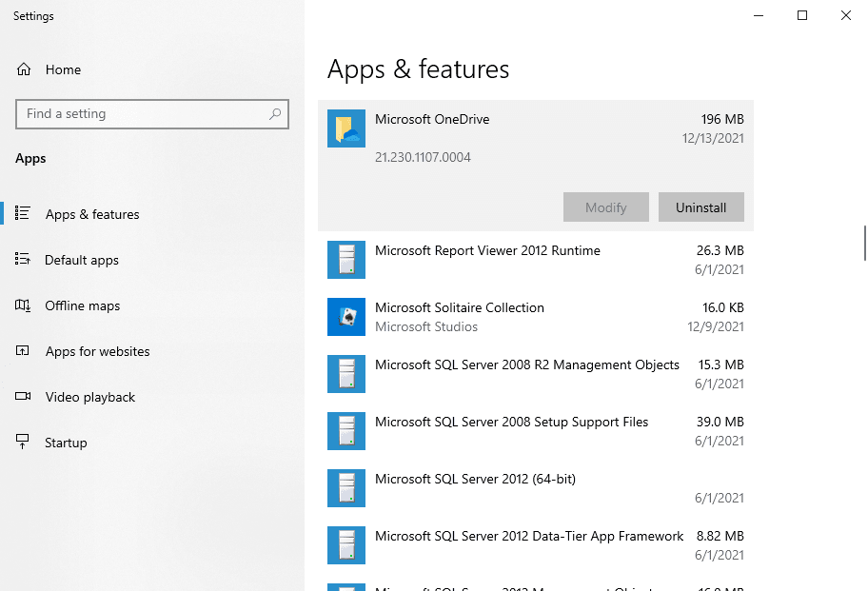Click the Settings window title

click(33, 16)
